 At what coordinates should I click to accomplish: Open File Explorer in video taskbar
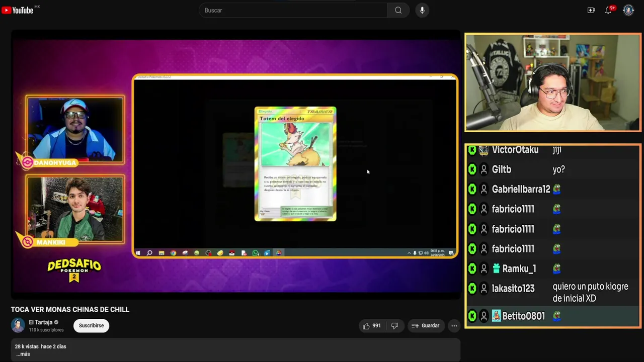(161, 253)
